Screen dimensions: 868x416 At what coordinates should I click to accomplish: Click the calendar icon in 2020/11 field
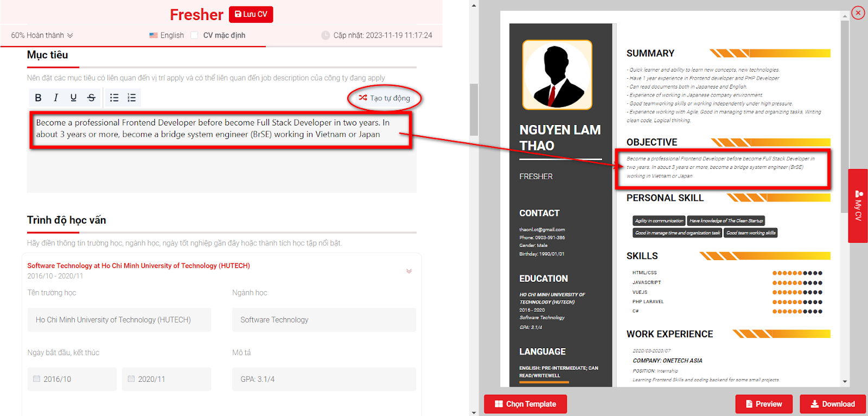(x=131, y=379)
